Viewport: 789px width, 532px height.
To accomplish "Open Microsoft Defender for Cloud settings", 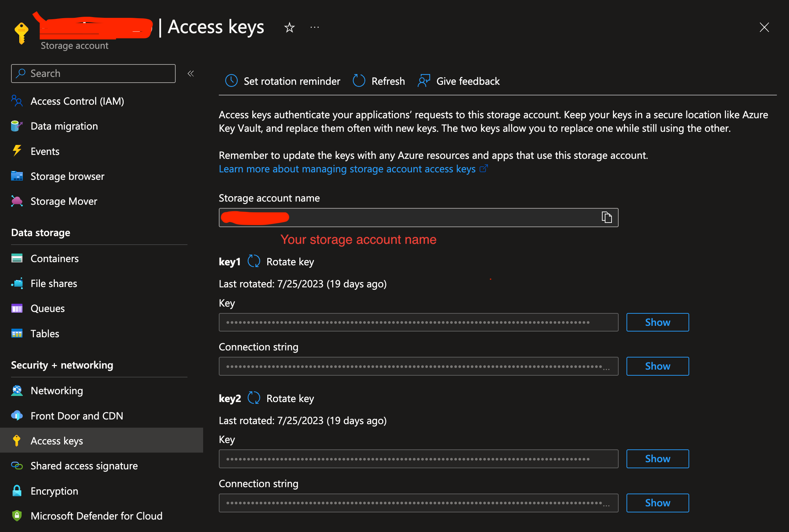I will [x=97, y=516].
